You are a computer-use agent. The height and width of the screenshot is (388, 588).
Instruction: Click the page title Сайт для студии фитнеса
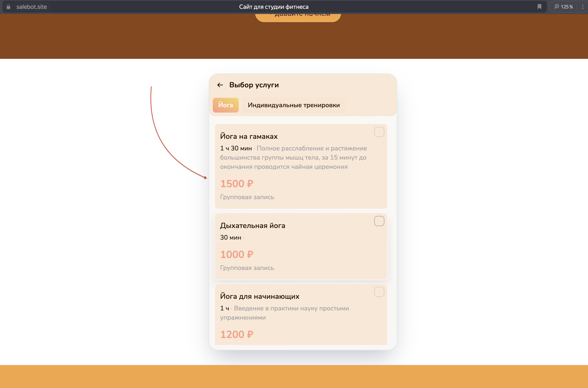[x=273, y=7]
